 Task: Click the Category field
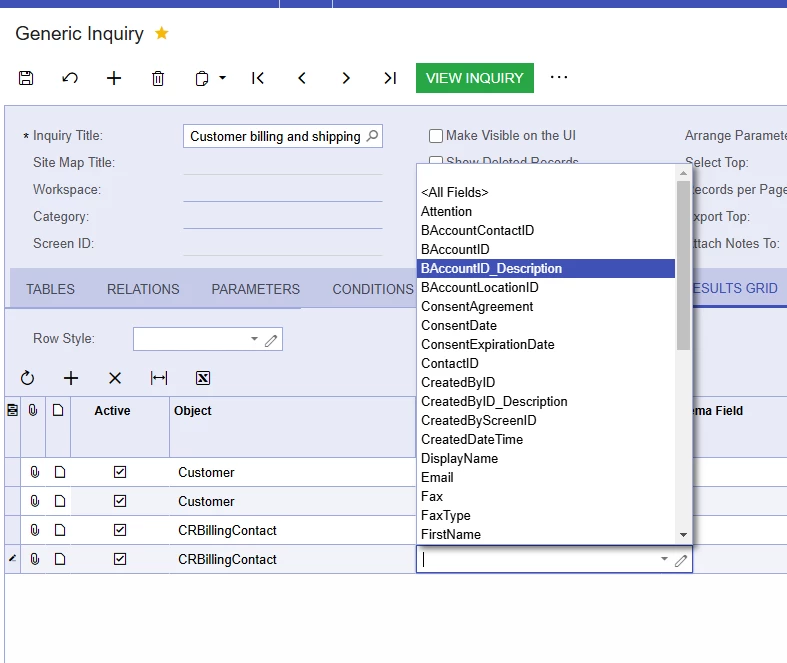point(283,217)
